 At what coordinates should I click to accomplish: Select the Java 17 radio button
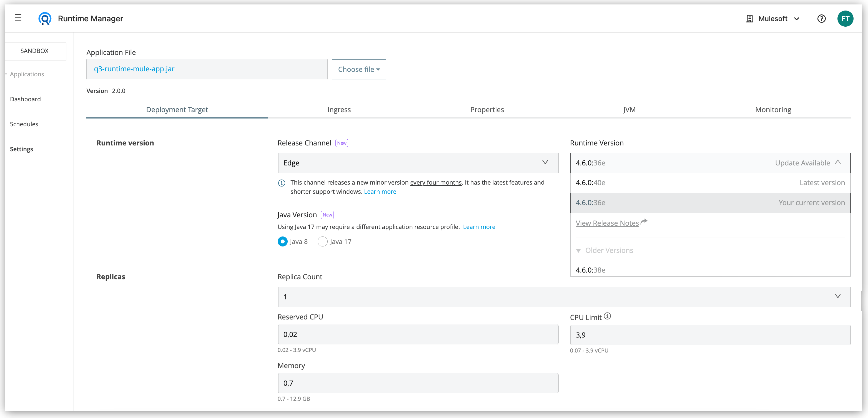pos(322,241)
